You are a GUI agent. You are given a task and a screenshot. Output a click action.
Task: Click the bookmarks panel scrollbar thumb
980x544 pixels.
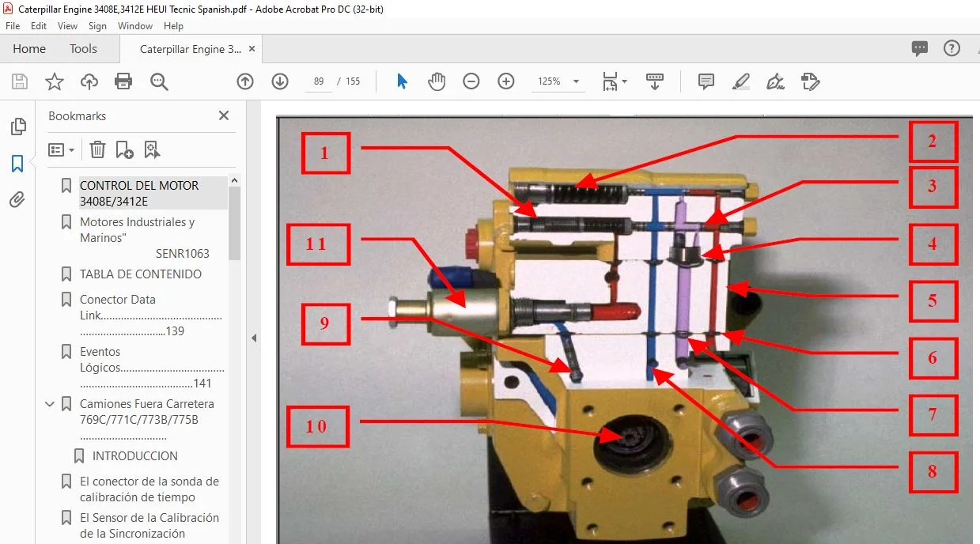234,223
